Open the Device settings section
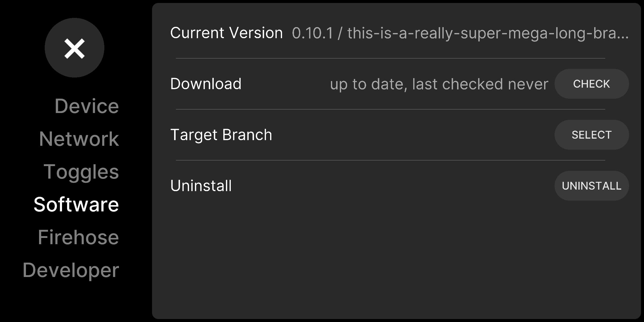 point(87,106)
